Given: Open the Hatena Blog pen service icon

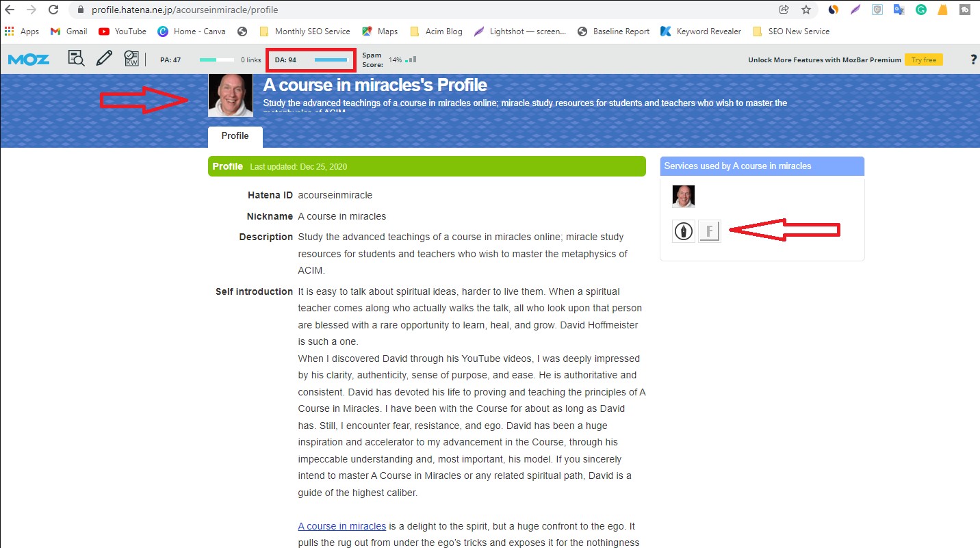Looking at the screenshot, I should click(683, 231).
